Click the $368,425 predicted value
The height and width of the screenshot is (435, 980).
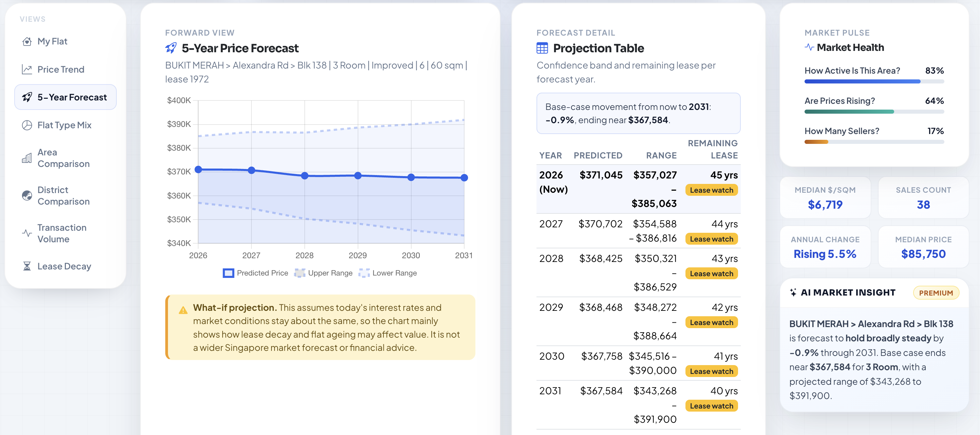pyautogui.click(x=601, y=259)
